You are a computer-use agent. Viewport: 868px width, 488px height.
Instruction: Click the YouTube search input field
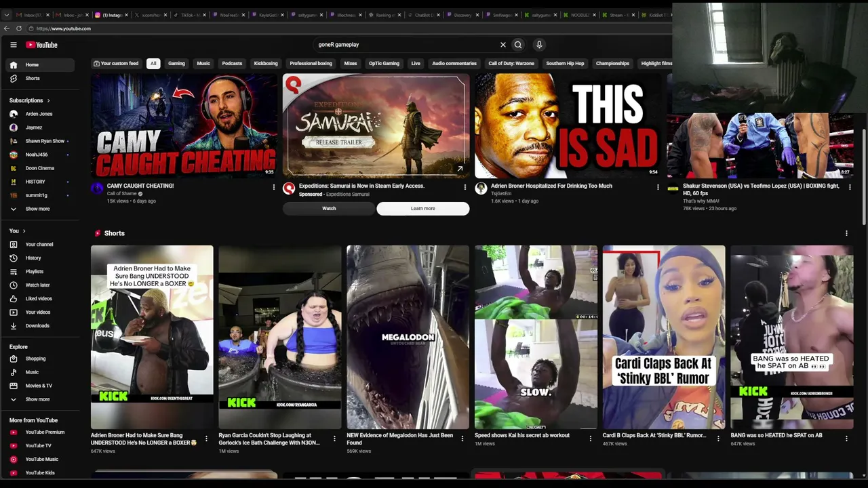point(406,45)
